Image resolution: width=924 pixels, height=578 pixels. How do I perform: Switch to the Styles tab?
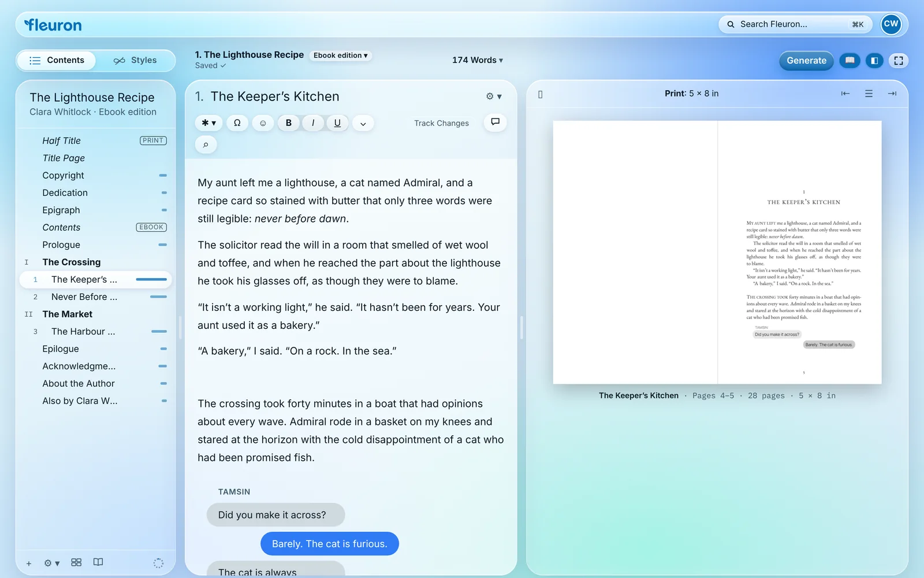click(x=135, y=60)
